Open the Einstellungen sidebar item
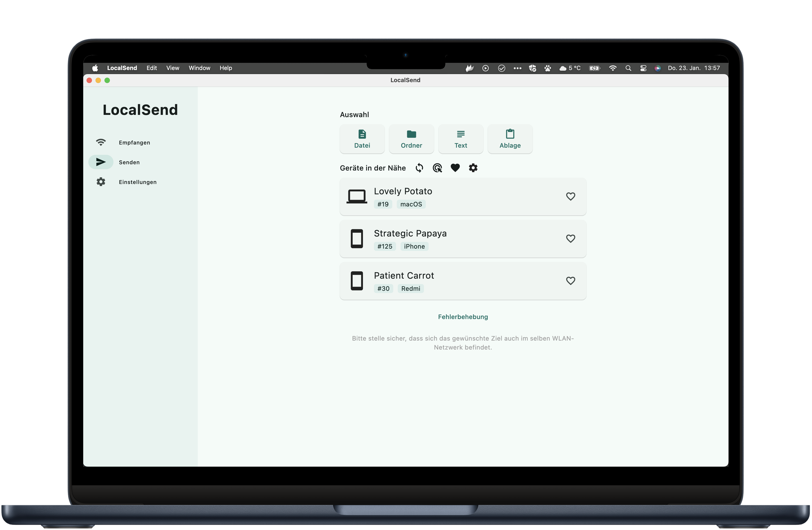Image resolution: width=812 pixels, height=530 pixels. click(137, 182)
